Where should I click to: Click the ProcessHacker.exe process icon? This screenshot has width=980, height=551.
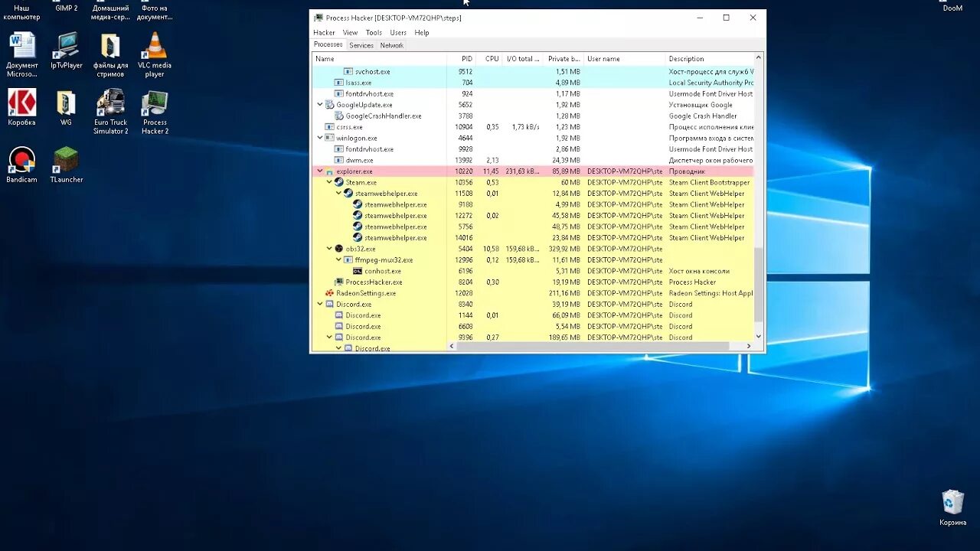[339, 282]
